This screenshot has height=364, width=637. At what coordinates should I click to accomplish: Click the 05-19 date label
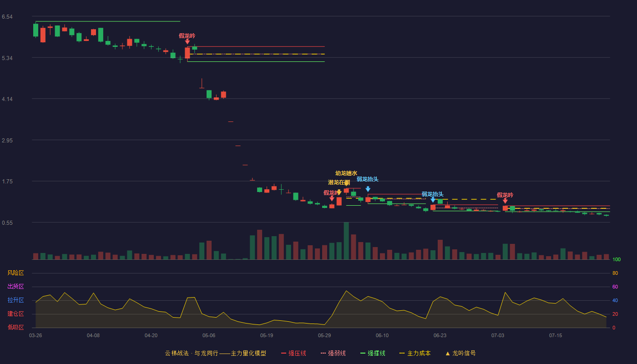tap(267, 335)
